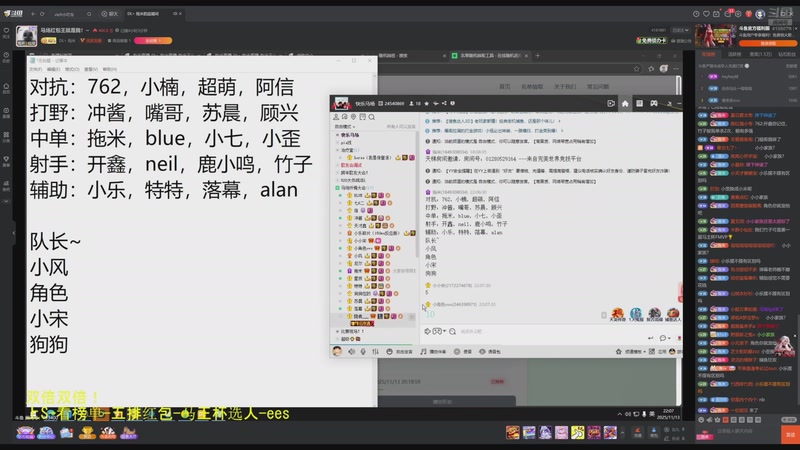
Task: Collapse the 马场特权大会 channel node
Action: tap(337, 188)
